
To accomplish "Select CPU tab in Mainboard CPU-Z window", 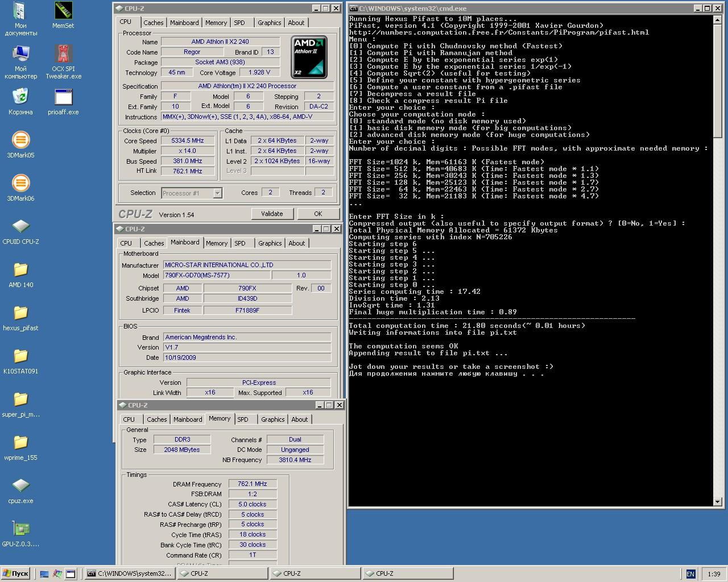I will click(x=126, y=243).
